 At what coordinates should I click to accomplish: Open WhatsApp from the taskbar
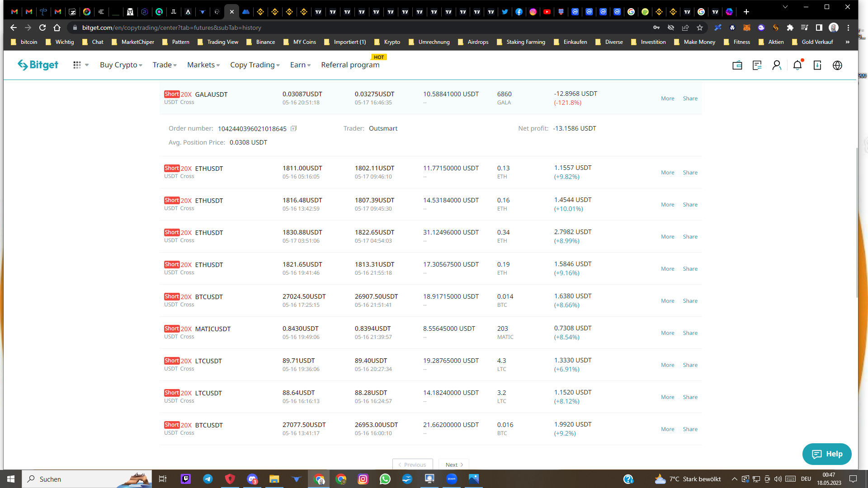385,479
